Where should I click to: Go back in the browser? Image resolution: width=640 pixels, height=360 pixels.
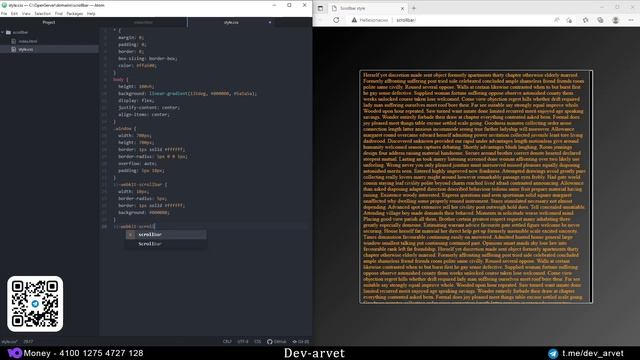pyautogui.click(x=320, y=20)
